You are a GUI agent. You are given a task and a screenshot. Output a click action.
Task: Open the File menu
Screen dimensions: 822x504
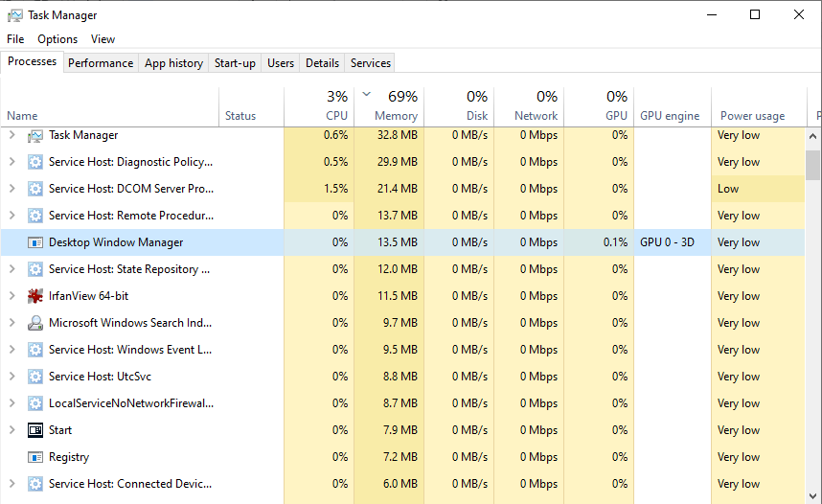coord(15,39)
